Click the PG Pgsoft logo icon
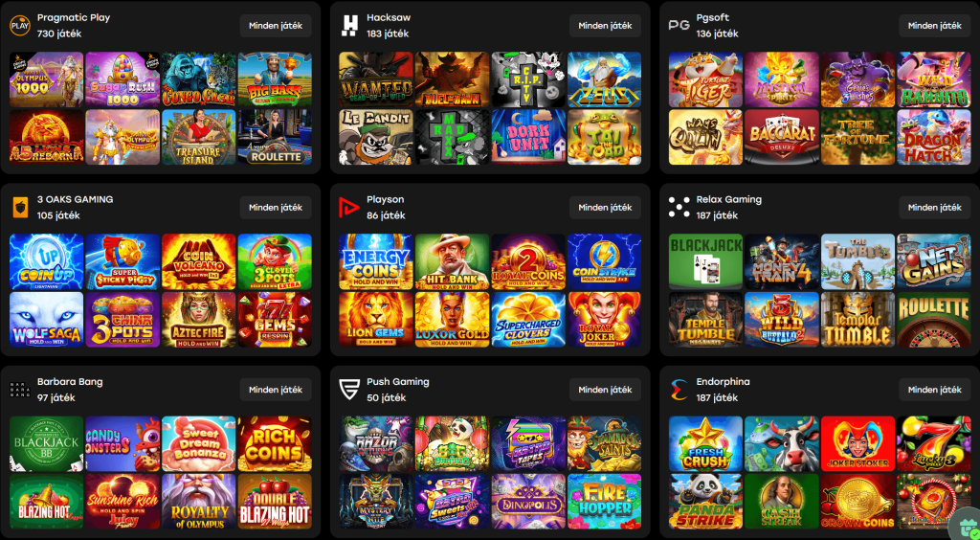Image resolution: width=980 pixels, height=540 pixels. 679,26
